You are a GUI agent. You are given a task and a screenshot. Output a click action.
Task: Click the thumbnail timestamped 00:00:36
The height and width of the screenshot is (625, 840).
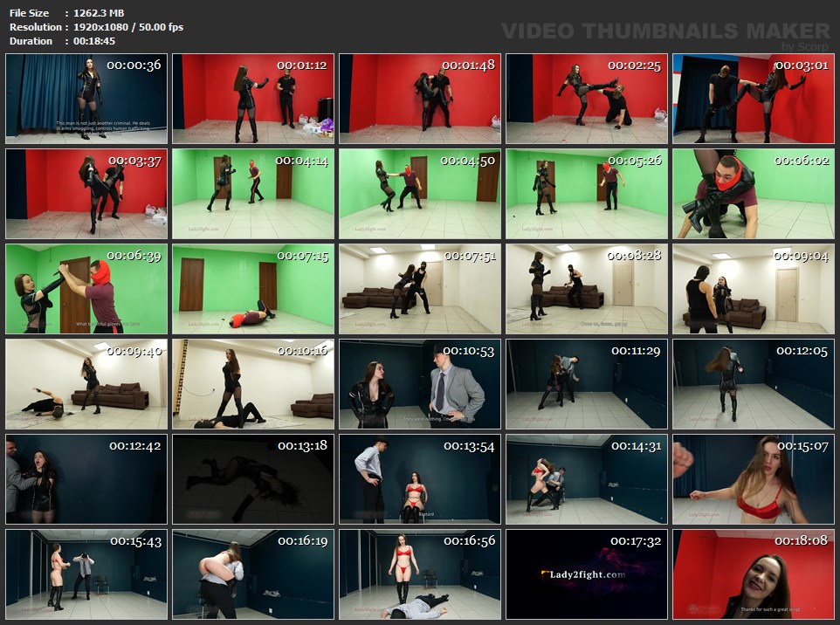tap(86, 98)
